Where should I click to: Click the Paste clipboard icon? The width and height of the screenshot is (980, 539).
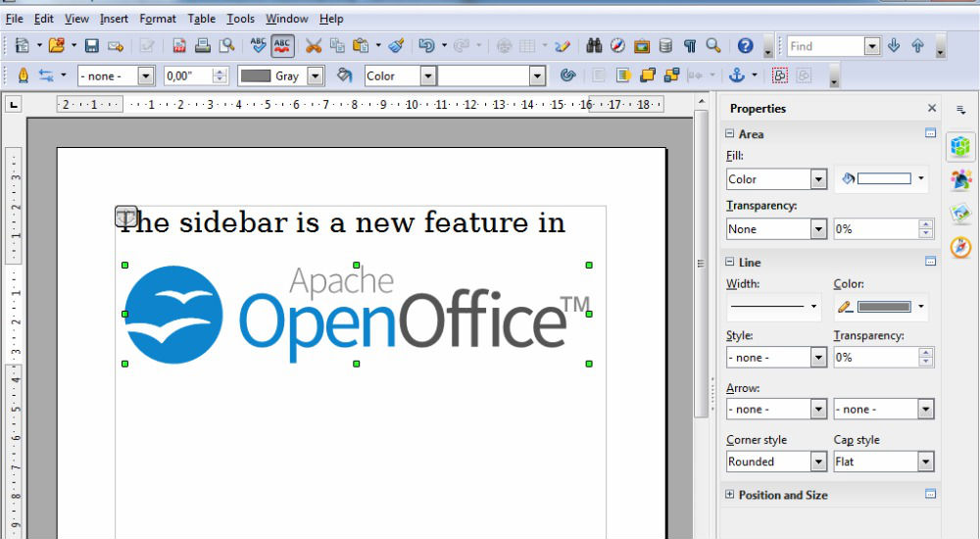click(x=361, y=46)
